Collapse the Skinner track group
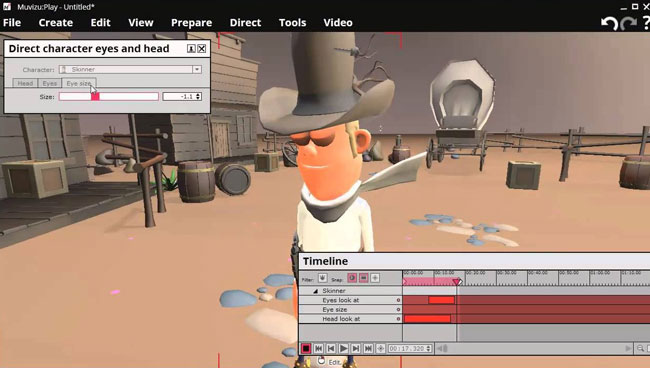This screenshot has width=650, height=368. coord(315,291)
